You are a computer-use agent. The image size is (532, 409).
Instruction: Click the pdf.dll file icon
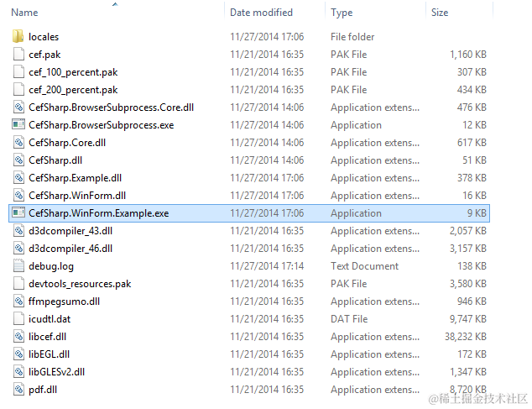pos(18,390)
